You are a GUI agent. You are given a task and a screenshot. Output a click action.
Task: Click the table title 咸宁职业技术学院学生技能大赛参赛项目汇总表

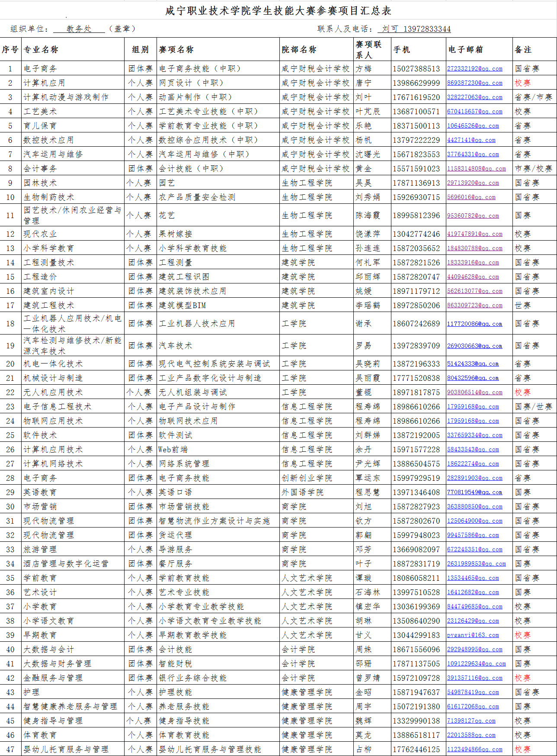pos(278,11)
